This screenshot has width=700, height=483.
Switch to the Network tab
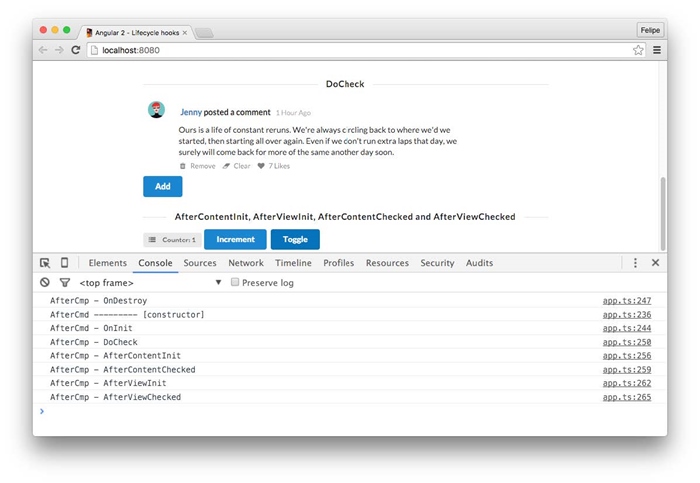(x=246, y=263)
